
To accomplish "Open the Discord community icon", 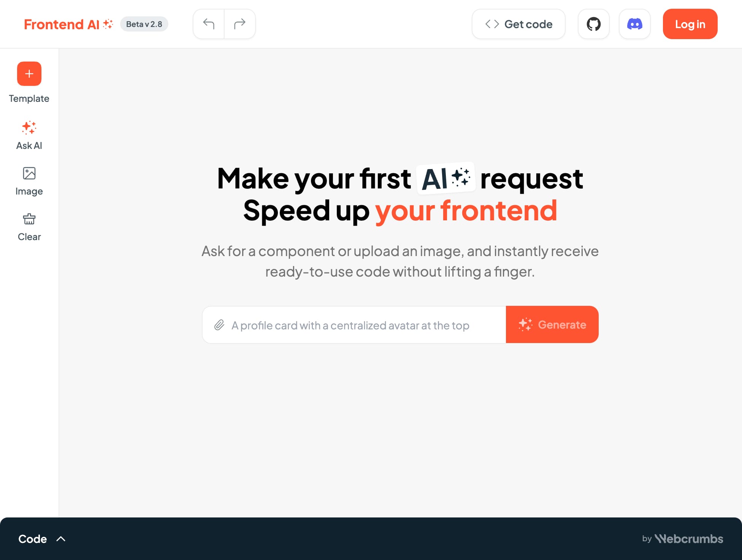I will (634, 24).
